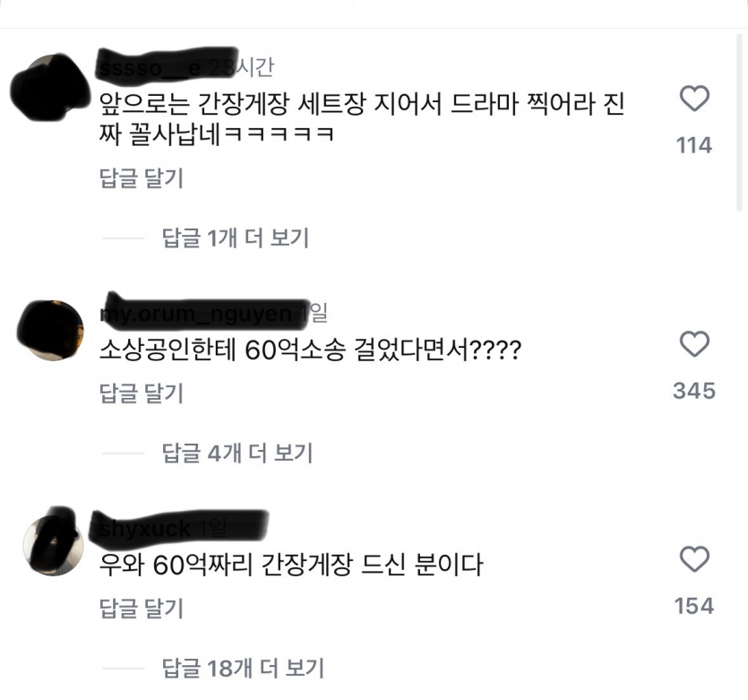This screenshot has width=748, height=700.
Task: Tap the heart on the 60억소송 comment
Action: coord(694,343)
